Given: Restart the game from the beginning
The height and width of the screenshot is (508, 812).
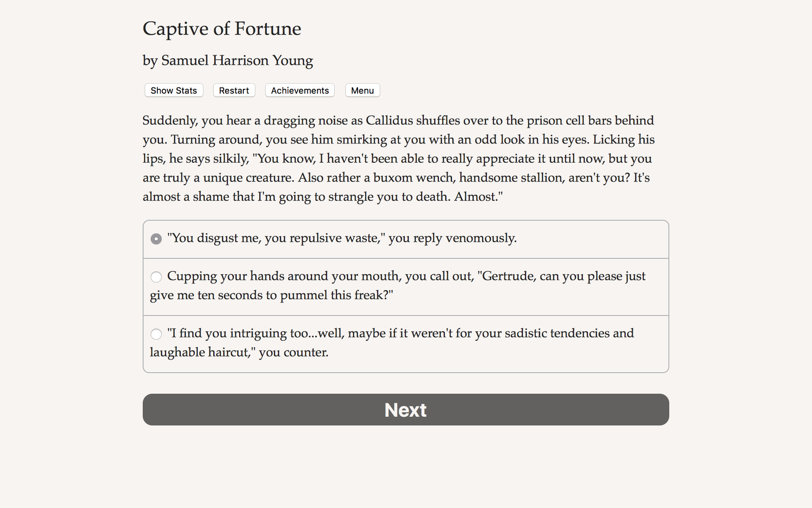Looking at the screenshot, I should [x=234, y=90].
